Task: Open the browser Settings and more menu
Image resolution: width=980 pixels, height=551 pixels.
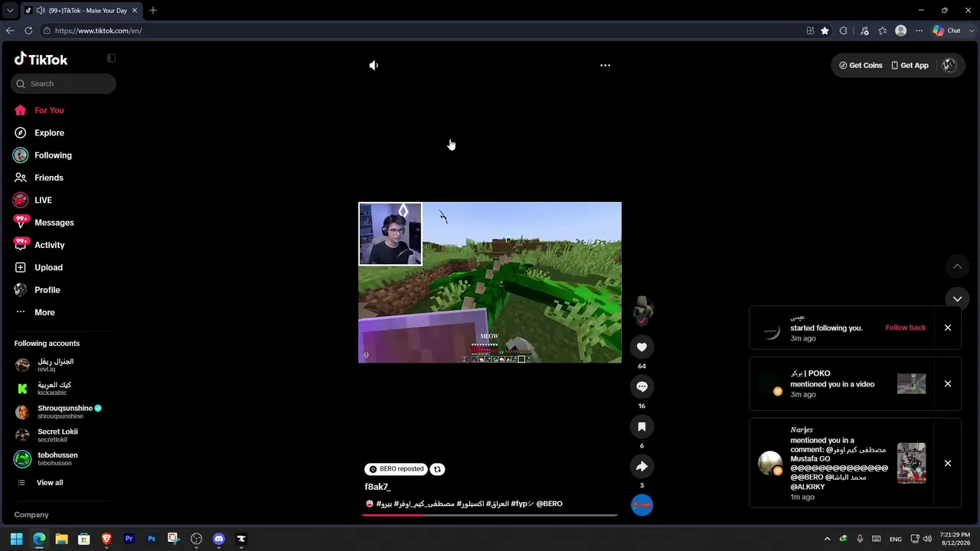Action: point(919,31)
